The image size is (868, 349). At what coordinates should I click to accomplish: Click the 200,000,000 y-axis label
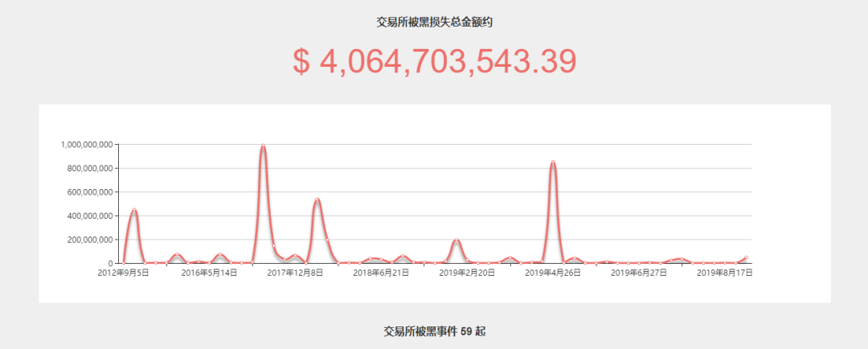[90, 240]
